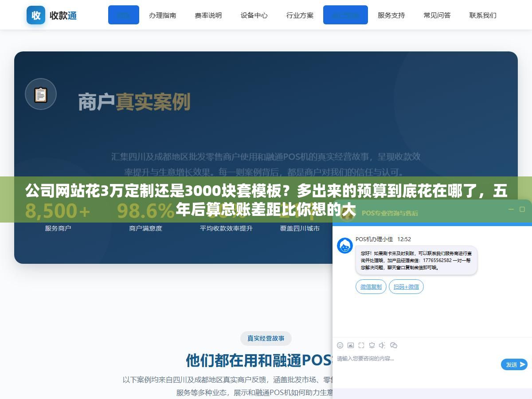Open the emoji picker in chat toolbar

(x=340, y=345)
